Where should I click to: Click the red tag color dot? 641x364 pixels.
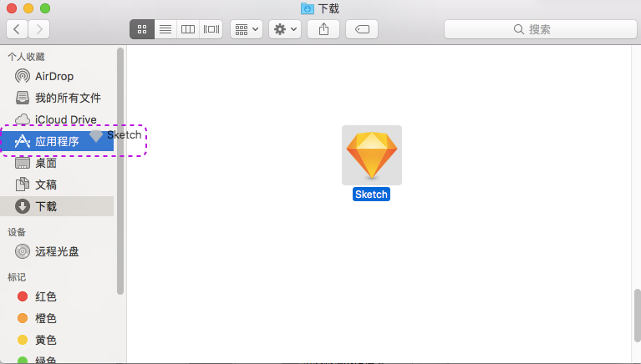pos(23,296)
